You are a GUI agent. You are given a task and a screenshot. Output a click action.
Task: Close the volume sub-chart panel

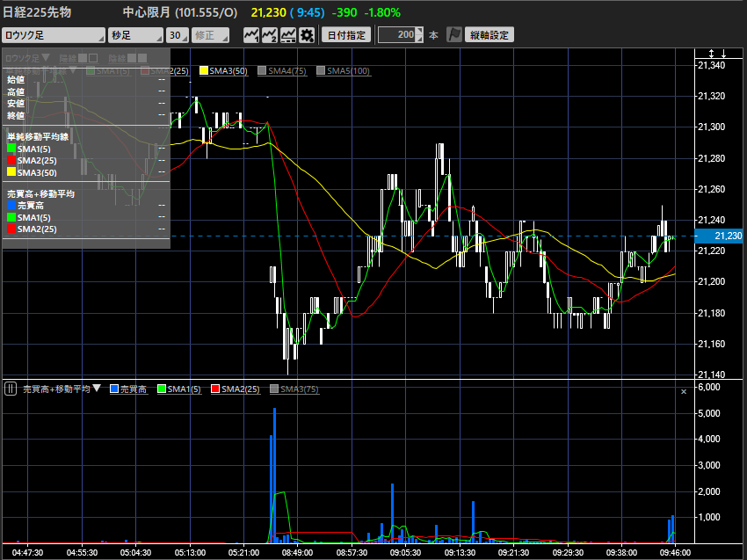pos(684,391)
